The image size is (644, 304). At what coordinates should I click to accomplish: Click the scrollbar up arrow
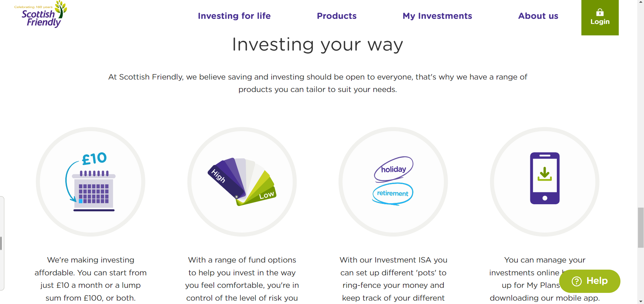pyautogui.click(x=641, y=2)
